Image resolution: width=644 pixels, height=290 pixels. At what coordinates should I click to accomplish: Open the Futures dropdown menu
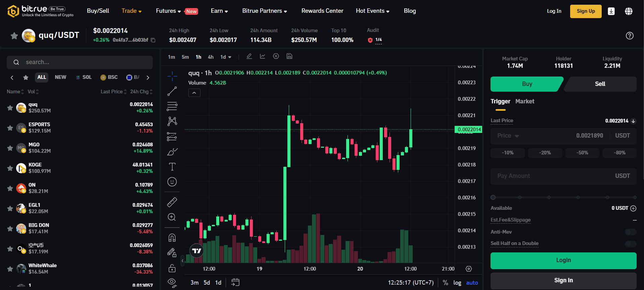pos(168,11)
